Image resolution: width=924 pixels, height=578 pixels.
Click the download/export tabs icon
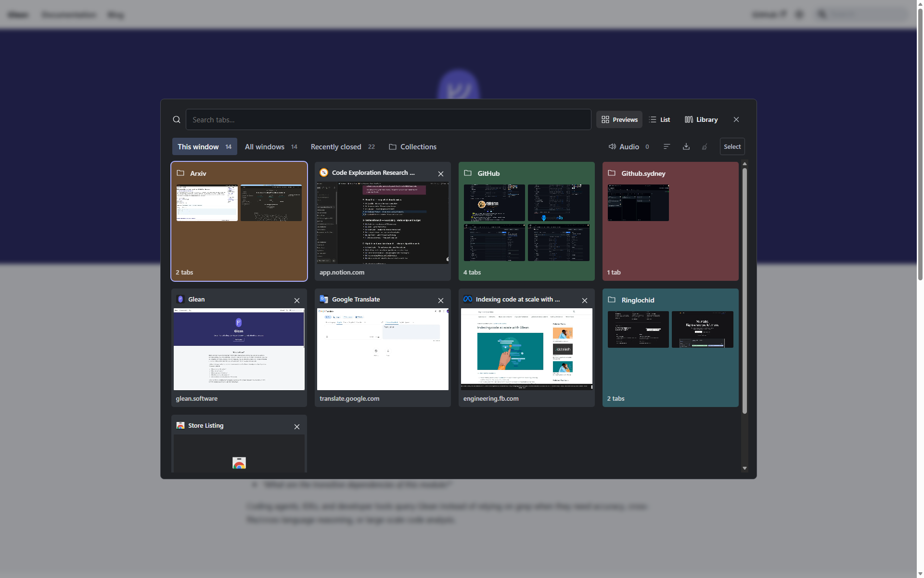pos(686,146)
